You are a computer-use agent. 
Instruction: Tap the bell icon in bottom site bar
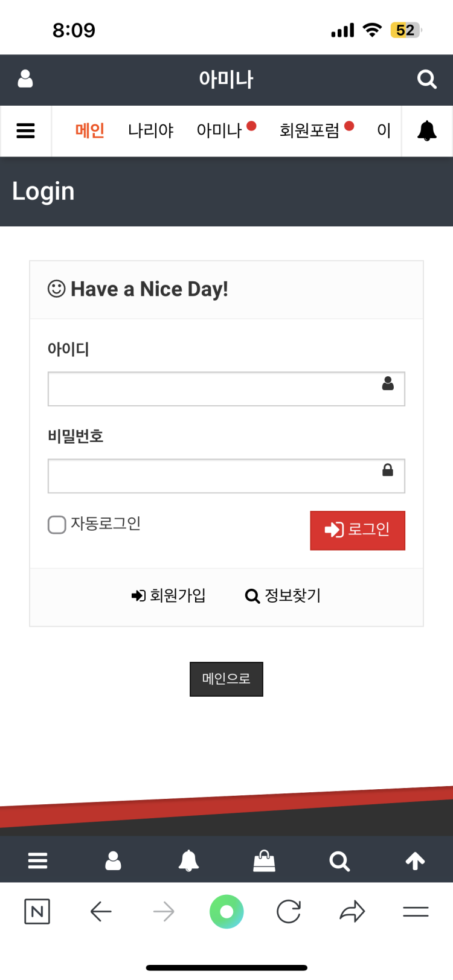[188, 860]
